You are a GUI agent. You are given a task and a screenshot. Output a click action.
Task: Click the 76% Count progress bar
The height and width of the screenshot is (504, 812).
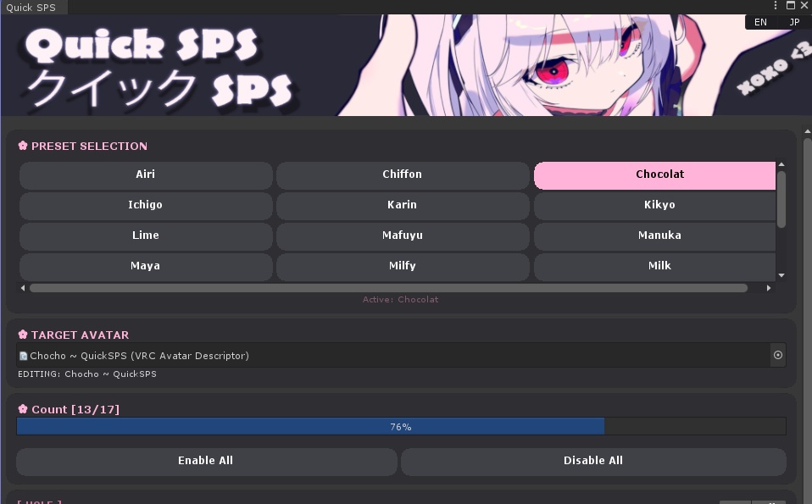401,426
